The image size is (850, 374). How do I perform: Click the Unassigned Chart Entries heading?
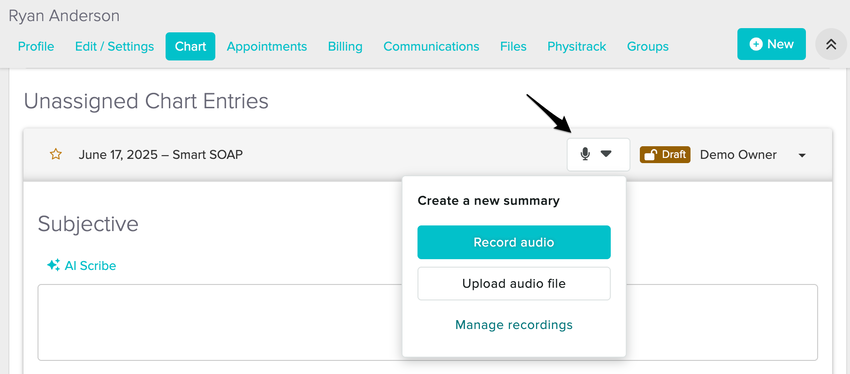[x=146, y=101]
